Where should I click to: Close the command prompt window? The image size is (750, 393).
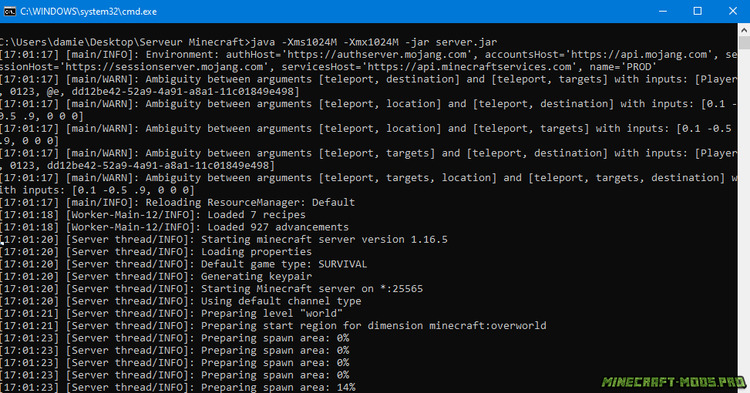(x=732, y=11)
